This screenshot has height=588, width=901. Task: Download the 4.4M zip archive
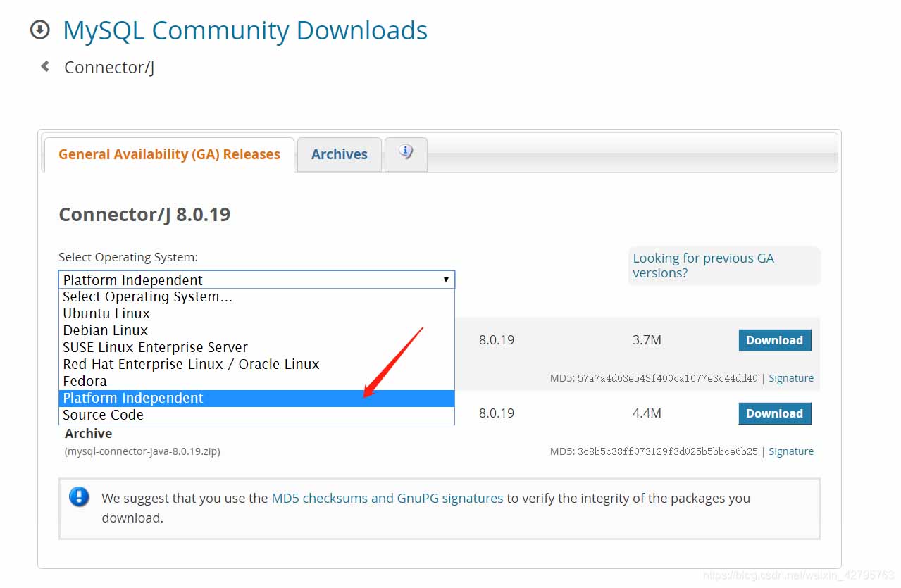click(774, 413)
